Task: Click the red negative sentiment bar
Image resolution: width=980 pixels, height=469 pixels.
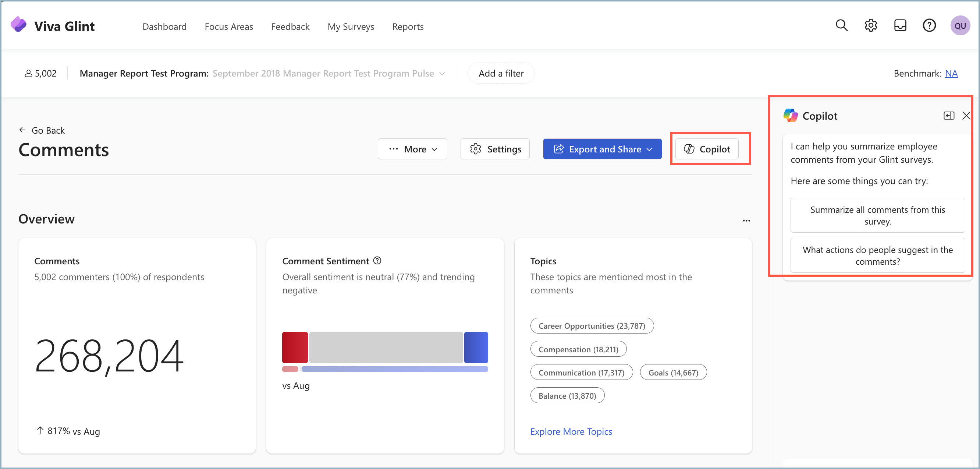Action: 295,347
